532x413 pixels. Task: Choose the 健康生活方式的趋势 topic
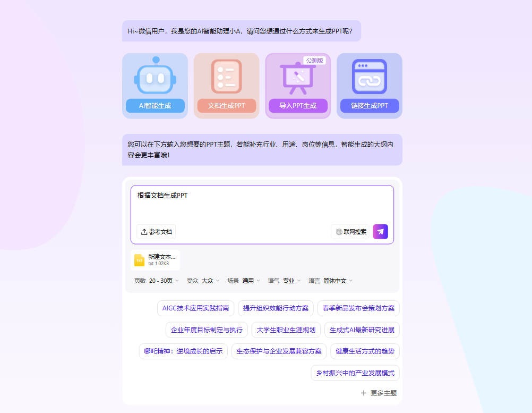point(365,351)
